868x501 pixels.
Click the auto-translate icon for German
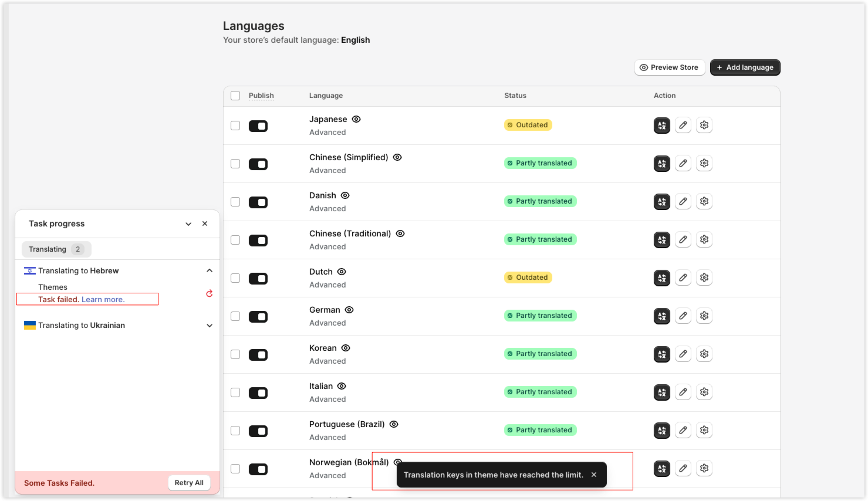click(x=662, y=316)
